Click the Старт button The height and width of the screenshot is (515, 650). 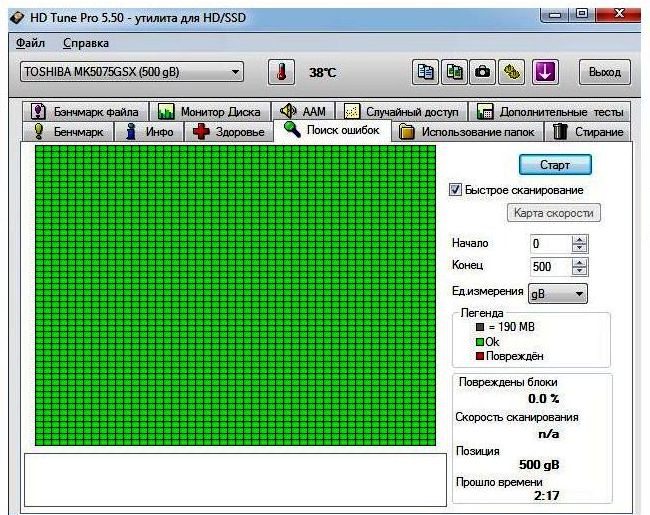click(x=555, y=165)
